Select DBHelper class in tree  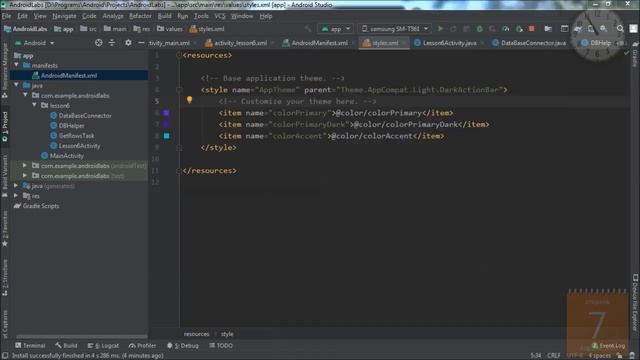pos(71,126)
